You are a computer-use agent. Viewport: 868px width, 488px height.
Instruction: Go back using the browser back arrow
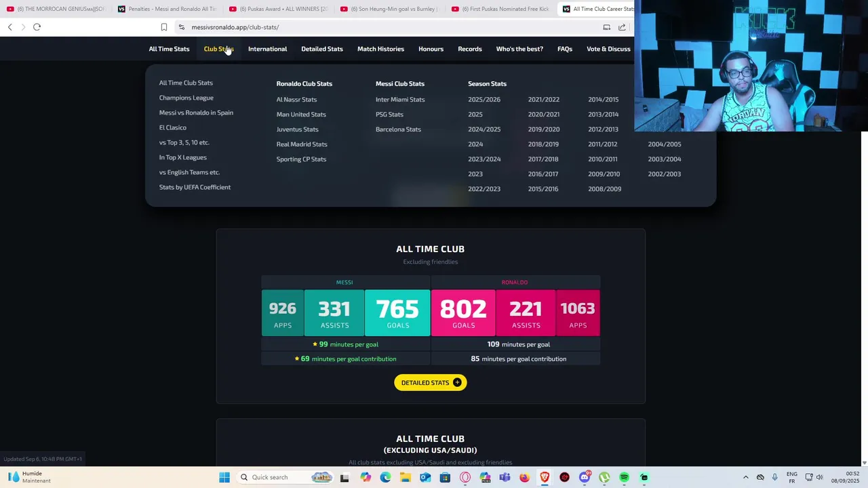[10, 27]
